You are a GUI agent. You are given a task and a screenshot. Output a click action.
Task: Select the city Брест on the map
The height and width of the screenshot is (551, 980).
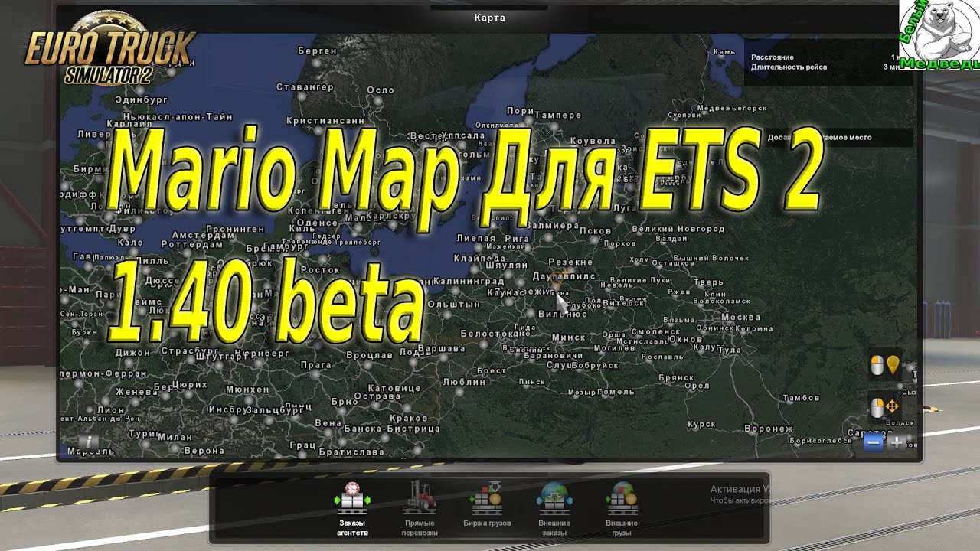click(x=491, y=370)
